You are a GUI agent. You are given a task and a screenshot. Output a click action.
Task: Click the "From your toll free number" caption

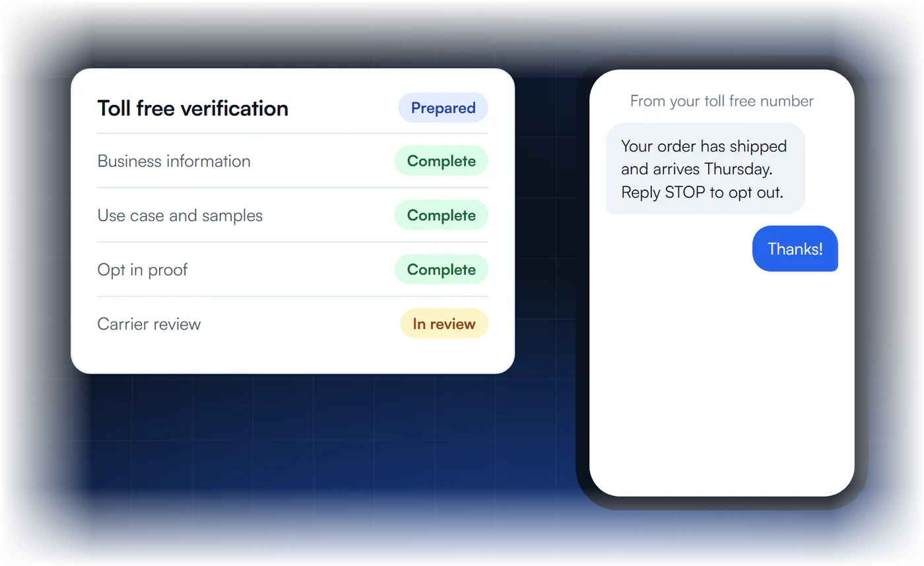click(x=722, y=101)
